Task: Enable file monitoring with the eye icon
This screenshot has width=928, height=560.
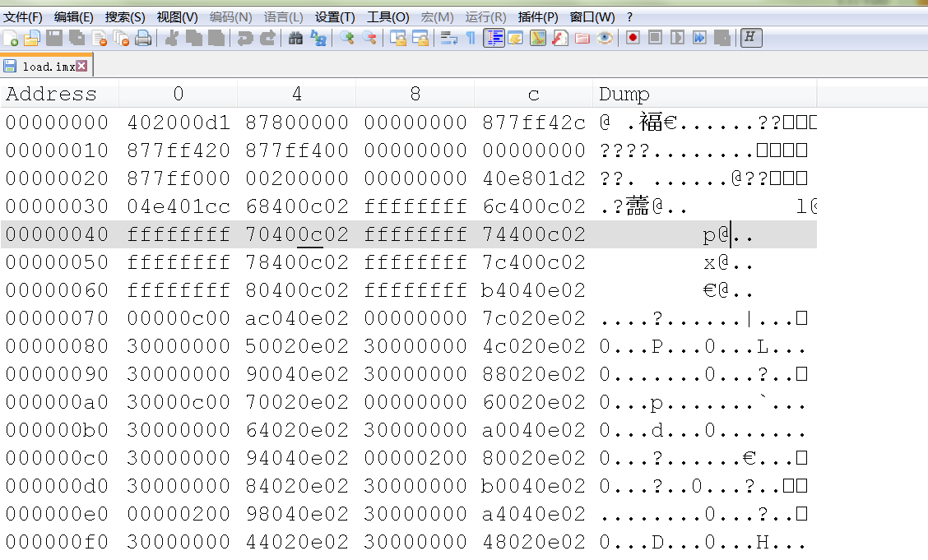Action: (x=605, y=37)
